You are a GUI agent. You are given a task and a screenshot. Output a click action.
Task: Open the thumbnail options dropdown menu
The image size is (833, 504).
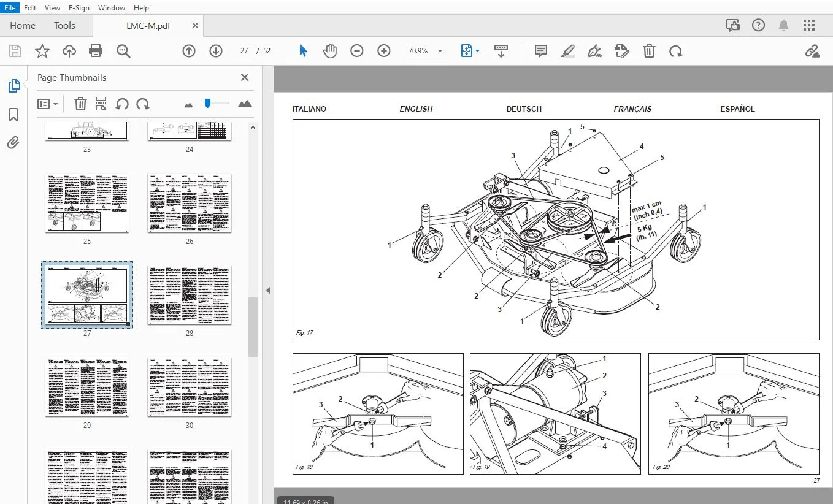(48, 104)
